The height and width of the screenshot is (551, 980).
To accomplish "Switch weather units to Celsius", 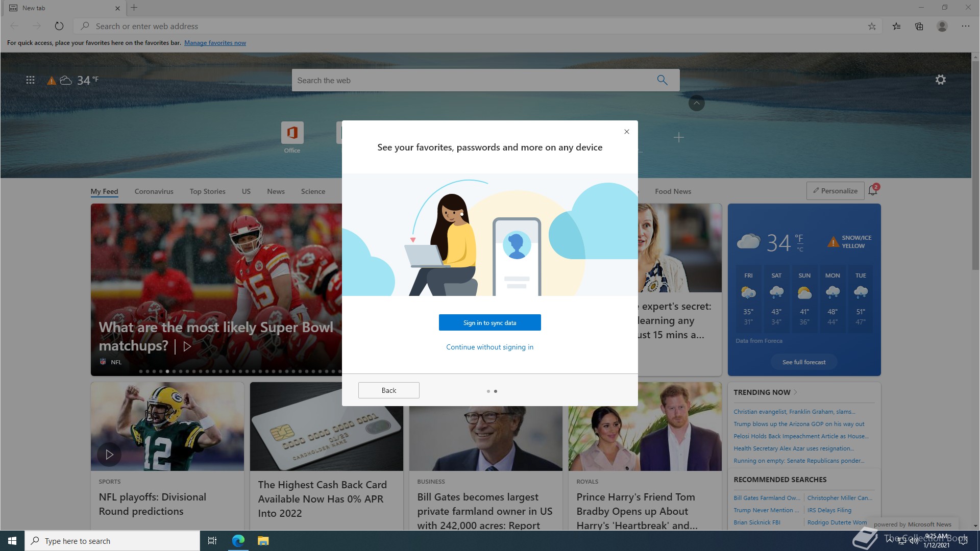I will (x=800, y=249).
